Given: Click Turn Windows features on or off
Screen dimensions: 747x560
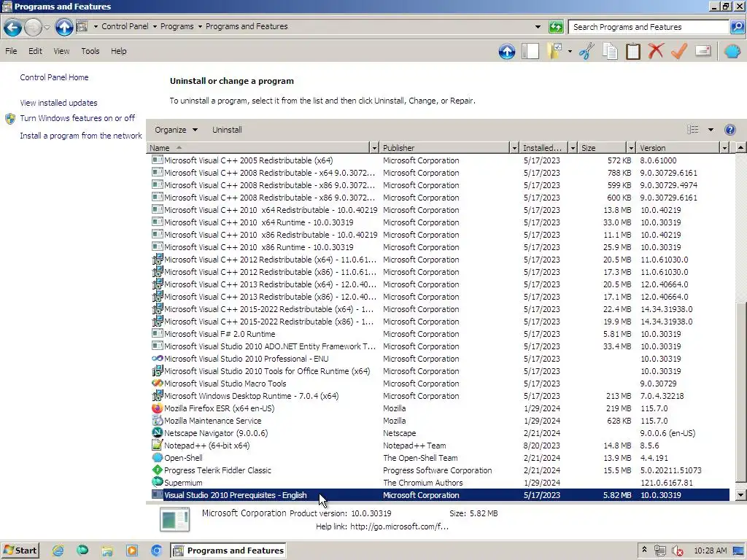Looking at the screenshot, I should 77,118.
